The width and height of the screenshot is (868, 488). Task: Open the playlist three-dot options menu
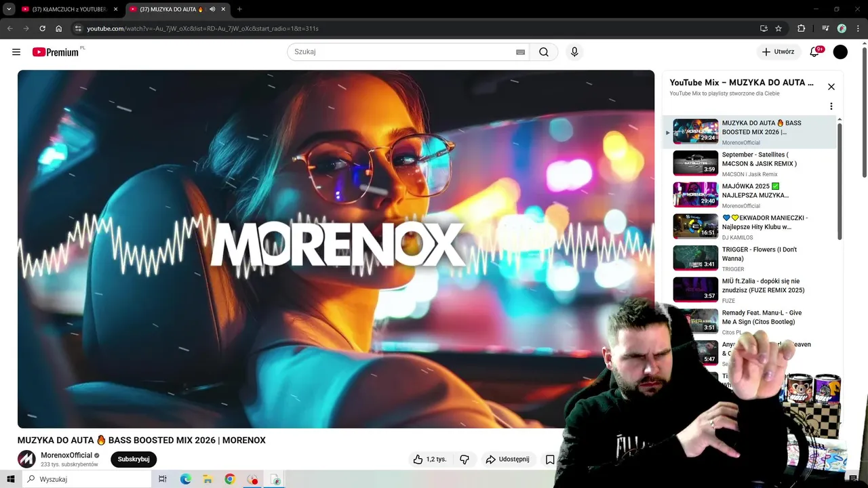point(831,106)
